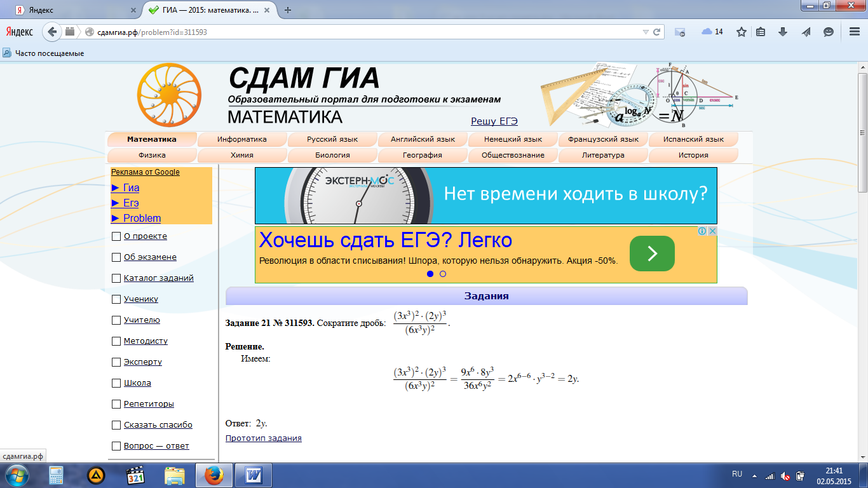Screen dimensions: 868x488
Task: Switch to Word in the taskbar
Action: click(x=254, y=475)
